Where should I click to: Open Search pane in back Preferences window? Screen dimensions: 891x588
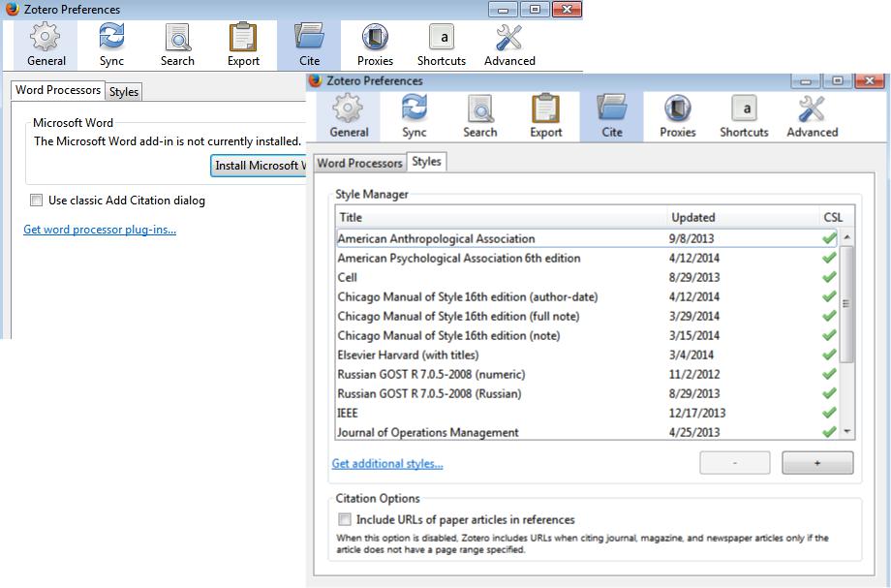(177, 46)
